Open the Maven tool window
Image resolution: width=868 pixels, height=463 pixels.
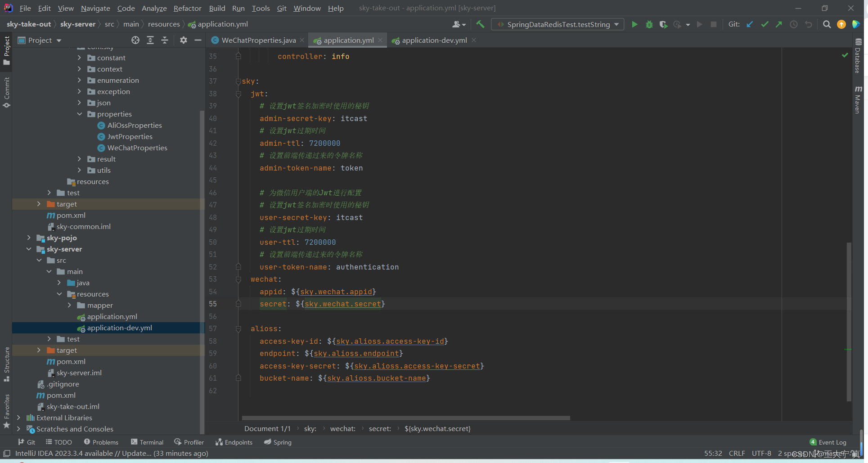[x=858, y=100]
